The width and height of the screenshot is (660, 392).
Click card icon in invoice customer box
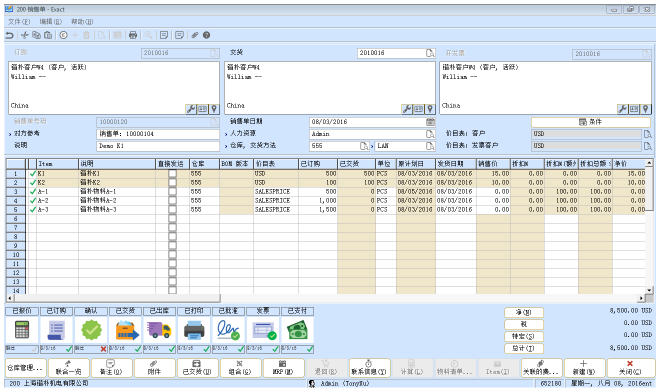[634, 109]
